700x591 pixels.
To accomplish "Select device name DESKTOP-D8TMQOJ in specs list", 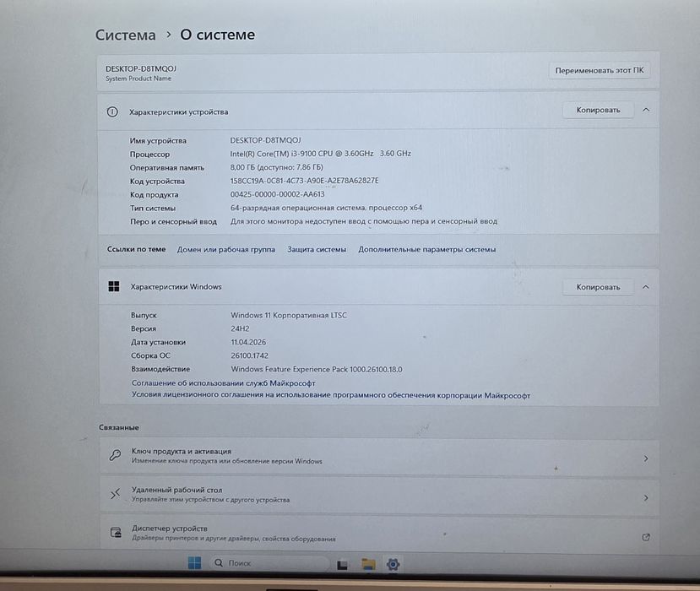I will [x=266, y=140].
